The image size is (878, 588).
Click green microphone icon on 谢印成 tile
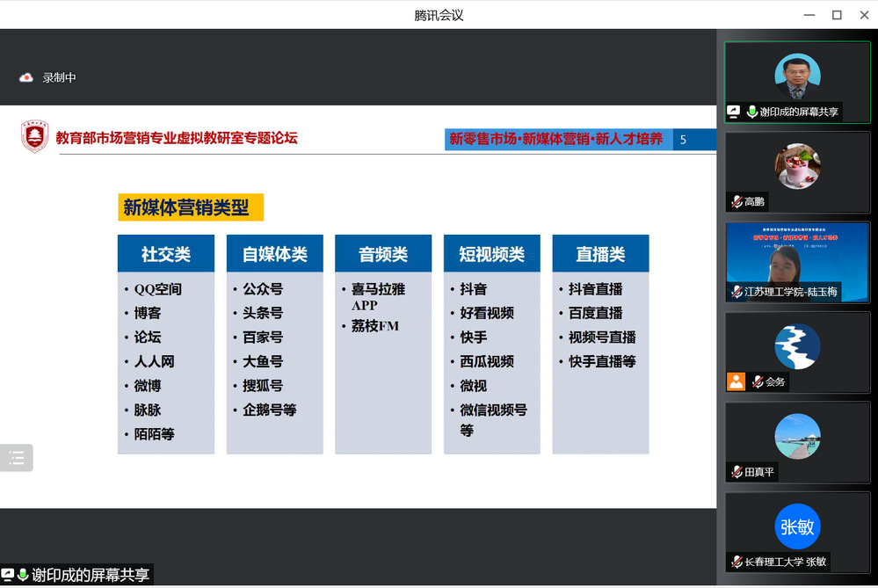[752, 112]
